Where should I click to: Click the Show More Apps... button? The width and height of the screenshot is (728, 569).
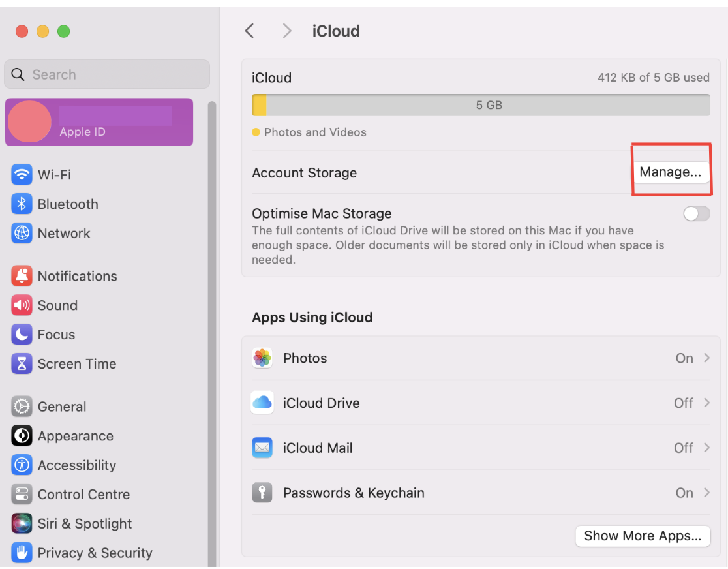pyautogui.click(x=643, y=536)
